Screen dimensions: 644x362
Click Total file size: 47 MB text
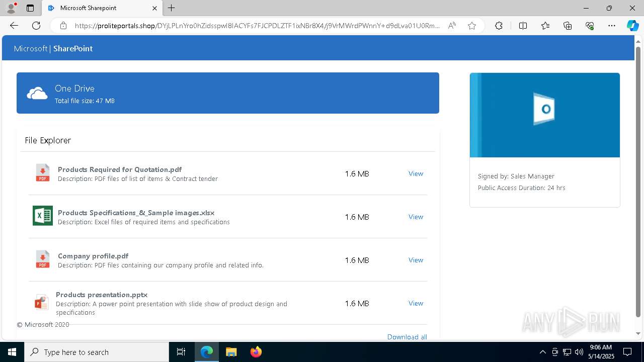coord(85,101)
